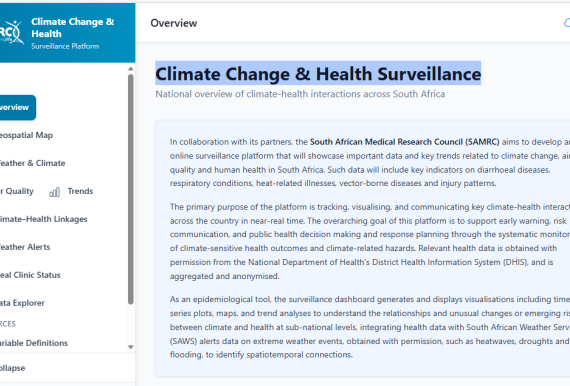Open the Geospatial Map page

[x=26, y=135]
